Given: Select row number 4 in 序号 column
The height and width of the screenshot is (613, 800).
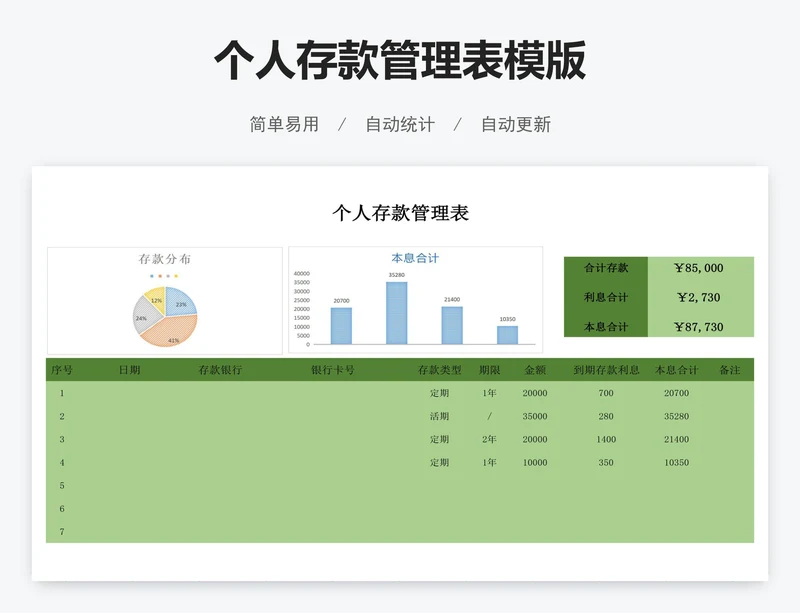Looking at the screenshot, I should pos(62,462).
